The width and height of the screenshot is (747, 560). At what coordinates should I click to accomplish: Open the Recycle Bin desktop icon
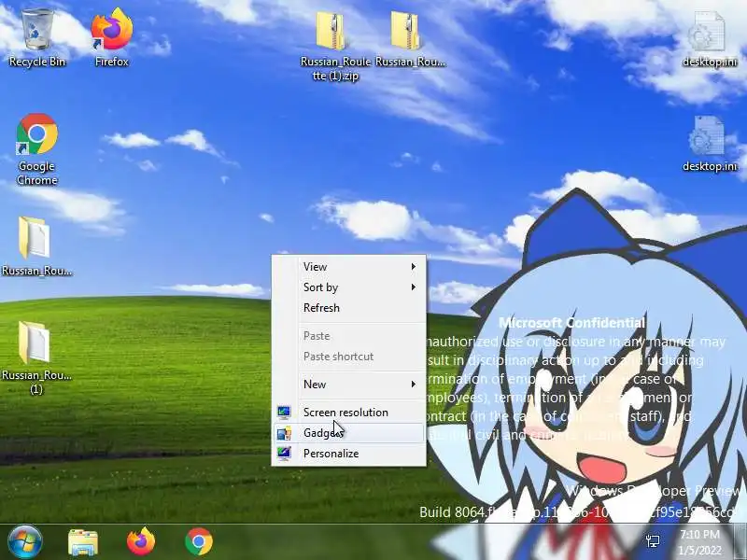37,38
